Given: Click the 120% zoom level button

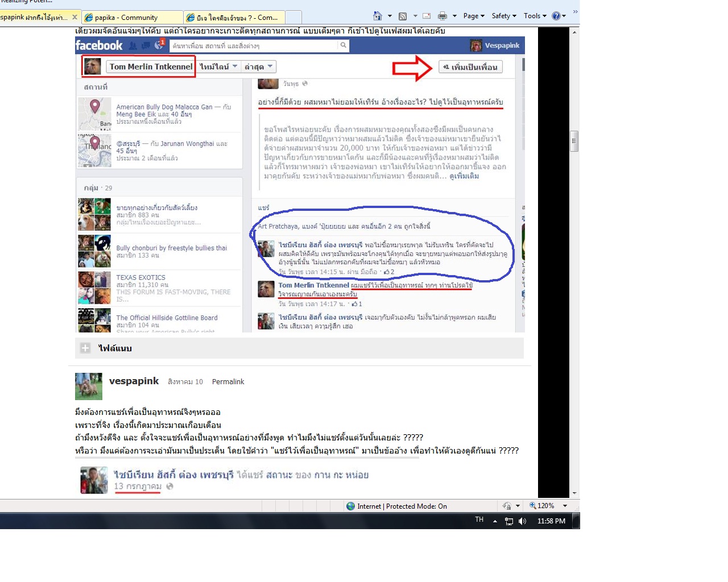Looking at the screenshot, I should 541,506.
